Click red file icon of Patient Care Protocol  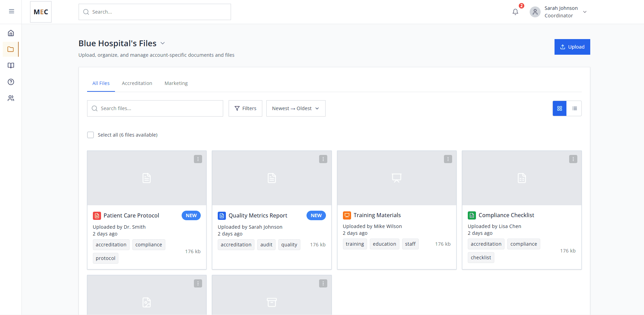click(97, 216)
